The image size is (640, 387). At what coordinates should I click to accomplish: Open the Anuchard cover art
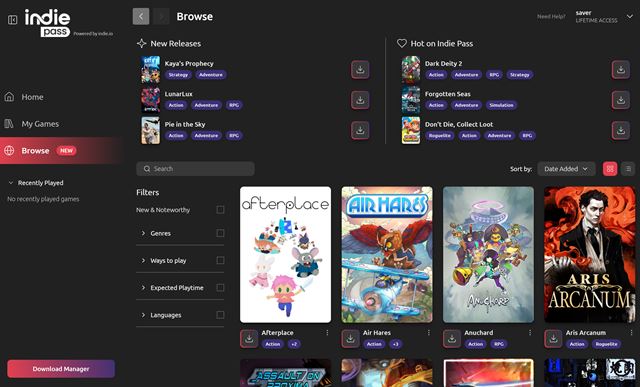[x=488, y=254]
